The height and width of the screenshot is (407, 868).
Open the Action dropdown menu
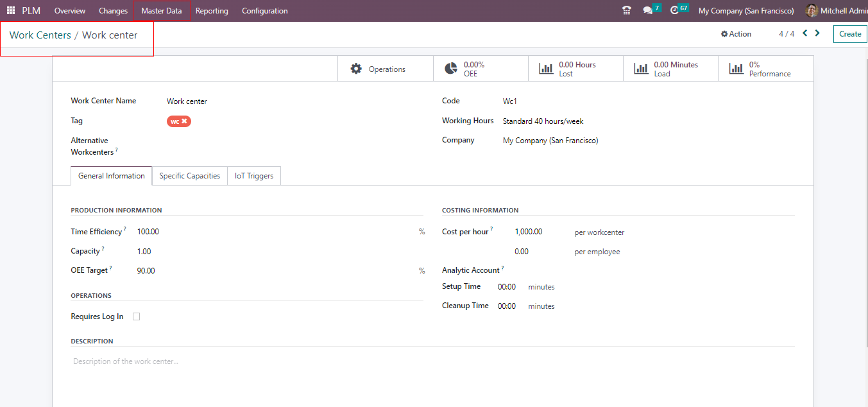point(736,34)
